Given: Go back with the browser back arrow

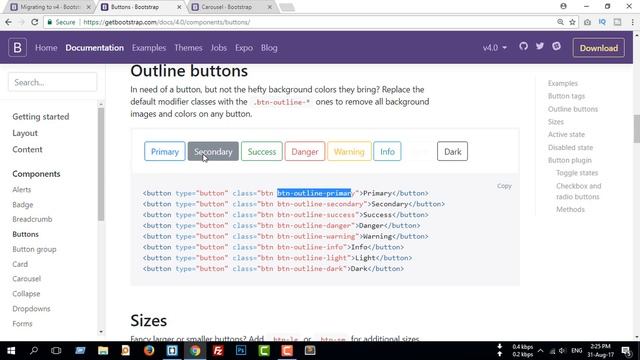Looking at the screenshot, I should click(x=9, y=22).
